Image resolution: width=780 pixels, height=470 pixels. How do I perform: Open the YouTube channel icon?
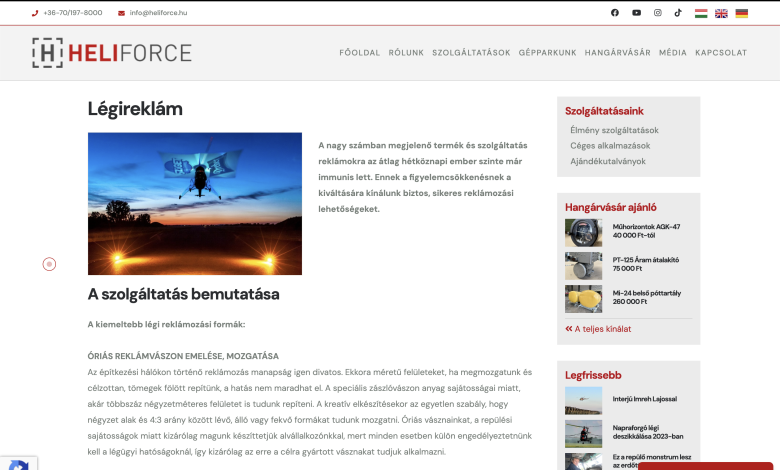[636, 13]
